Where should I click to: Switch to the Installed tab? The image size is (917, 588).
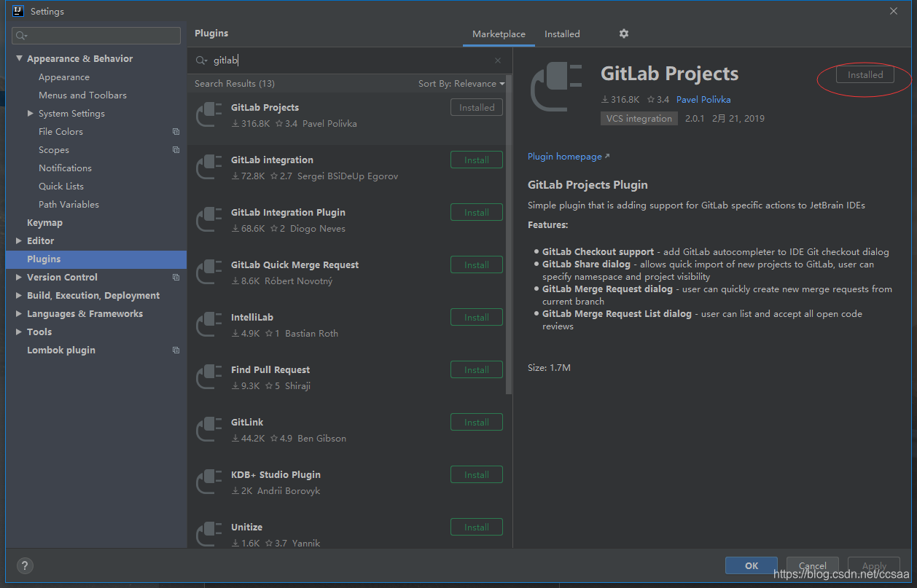click(562, 34)
